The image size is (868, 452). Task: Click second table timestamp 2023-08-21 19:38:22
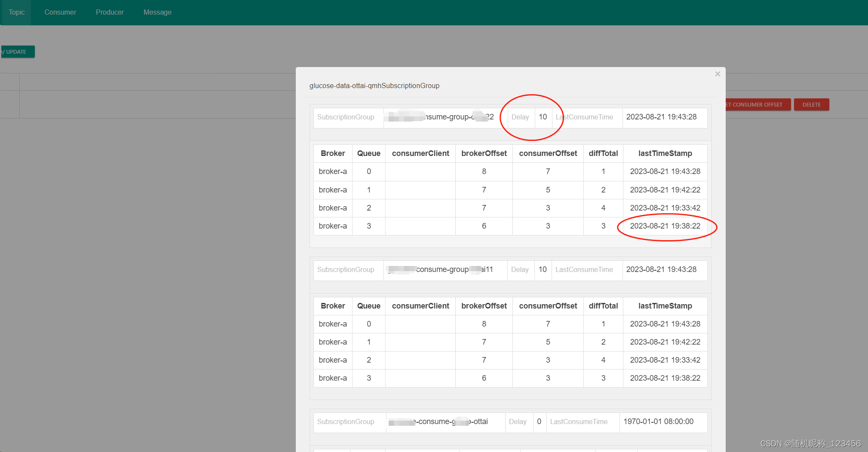click(x=665, y=378)
